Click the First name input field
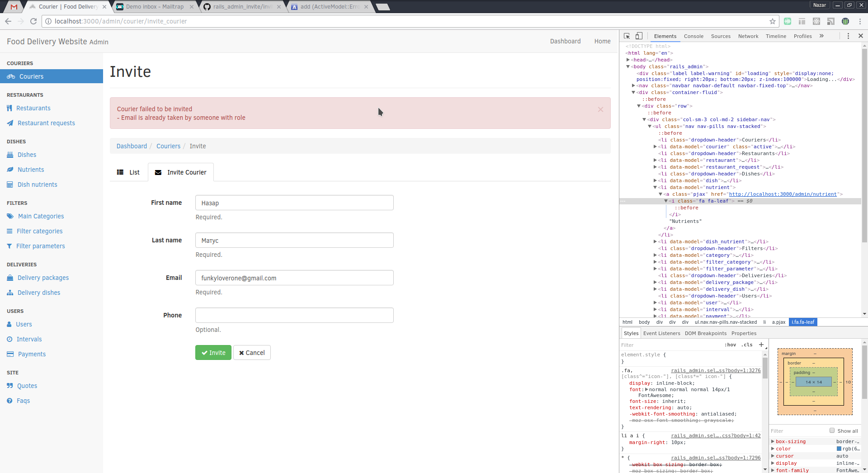This screenshot has width=868, height=473. (294, 203)
